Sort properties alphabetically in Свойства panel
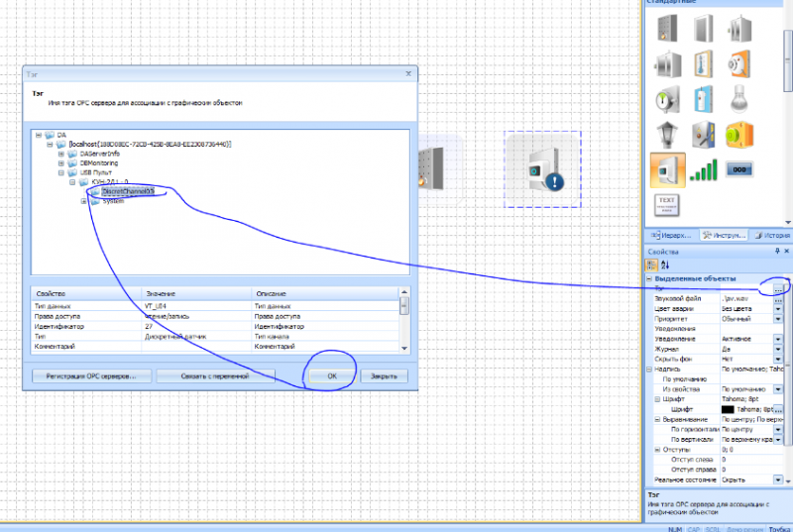The image size is (793, 532). 665,265
